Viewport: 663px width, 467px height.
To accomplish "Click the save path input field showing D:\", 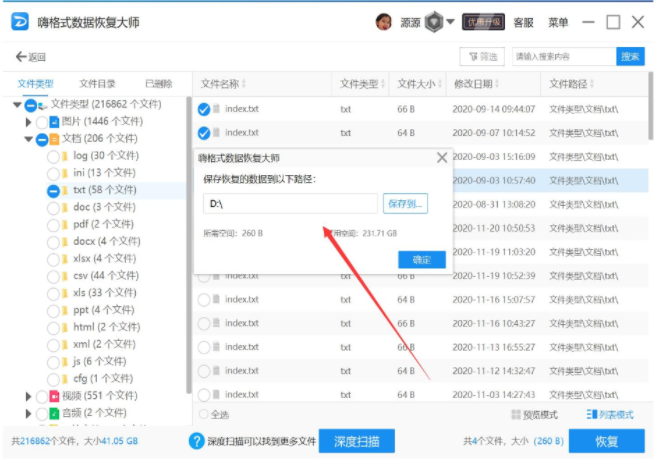I will (x=290, y=203).
